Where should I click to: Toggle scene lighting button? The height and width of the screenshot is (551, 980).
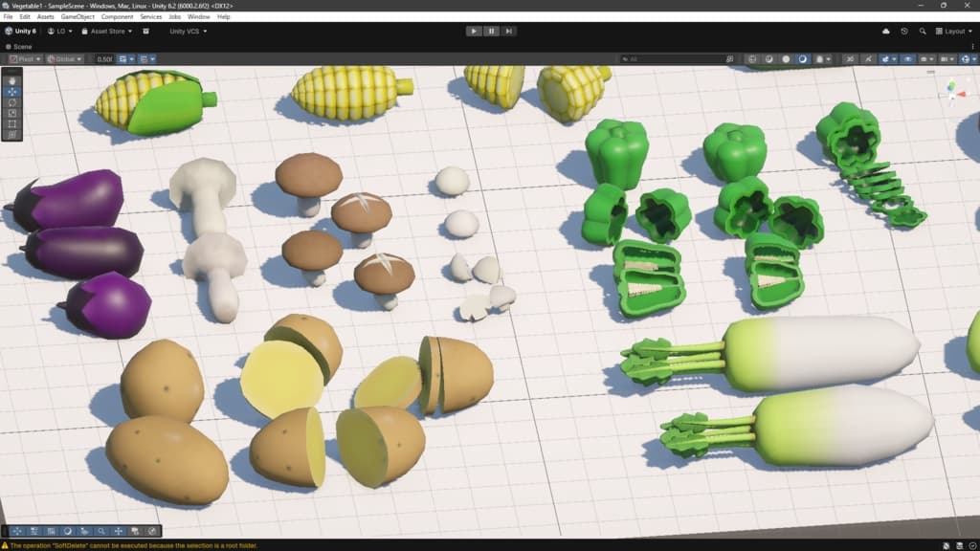(x=868, y=59)
